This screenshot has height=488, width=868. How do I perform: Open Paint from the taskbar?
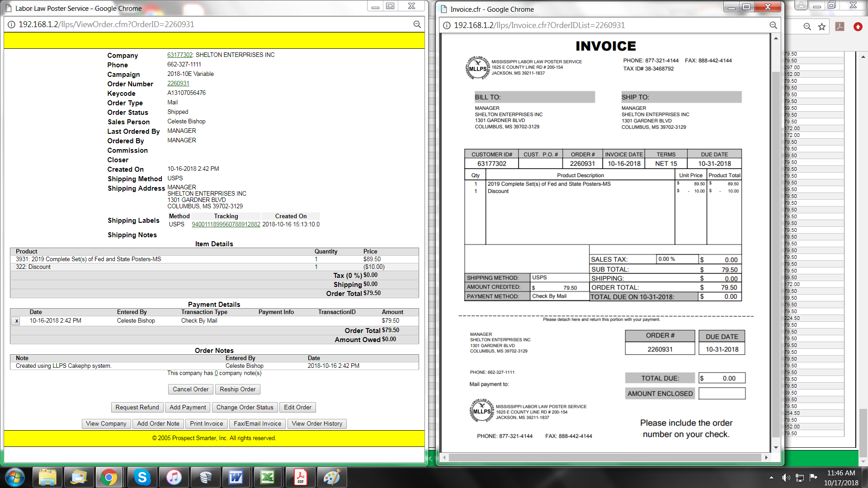pyautogui.click(x=331, y=477)
